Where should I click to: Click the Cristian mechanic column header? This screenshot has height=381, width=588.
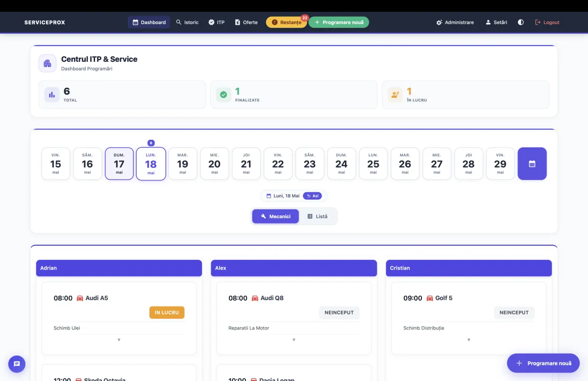(x=469, y=268)
